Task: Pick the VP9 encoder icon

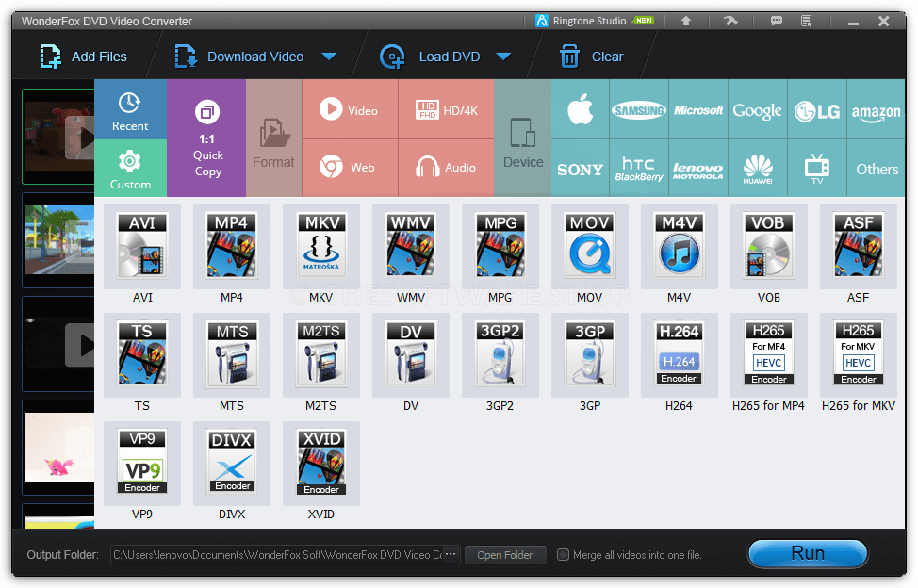Action: point(142,464)
